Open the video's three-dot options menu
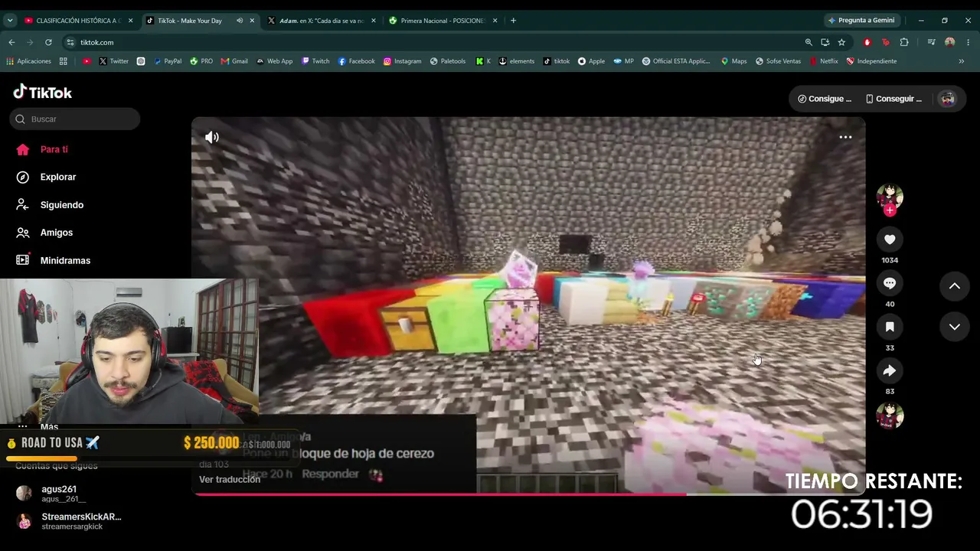This screenshot has height=551, width=980. [845, 137]
